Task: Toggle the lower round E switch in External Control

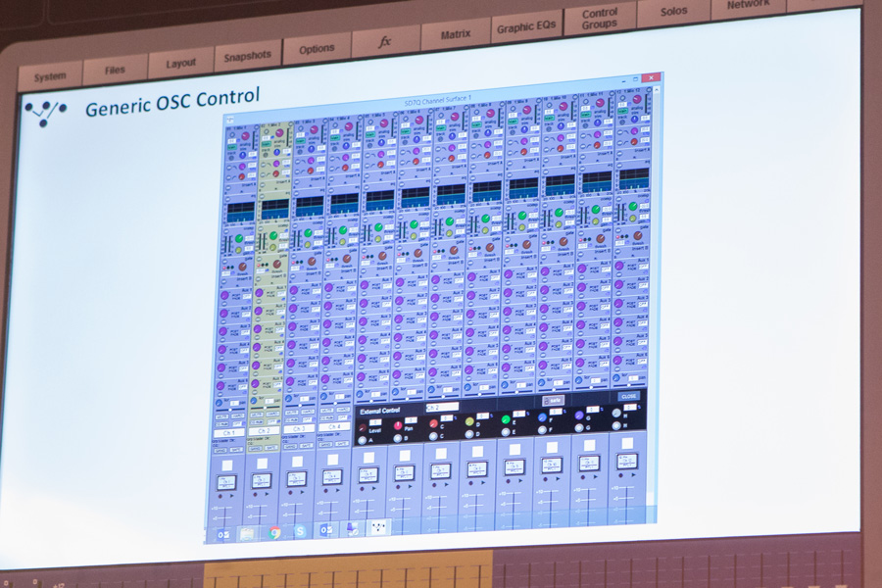Action: point(506,432)
